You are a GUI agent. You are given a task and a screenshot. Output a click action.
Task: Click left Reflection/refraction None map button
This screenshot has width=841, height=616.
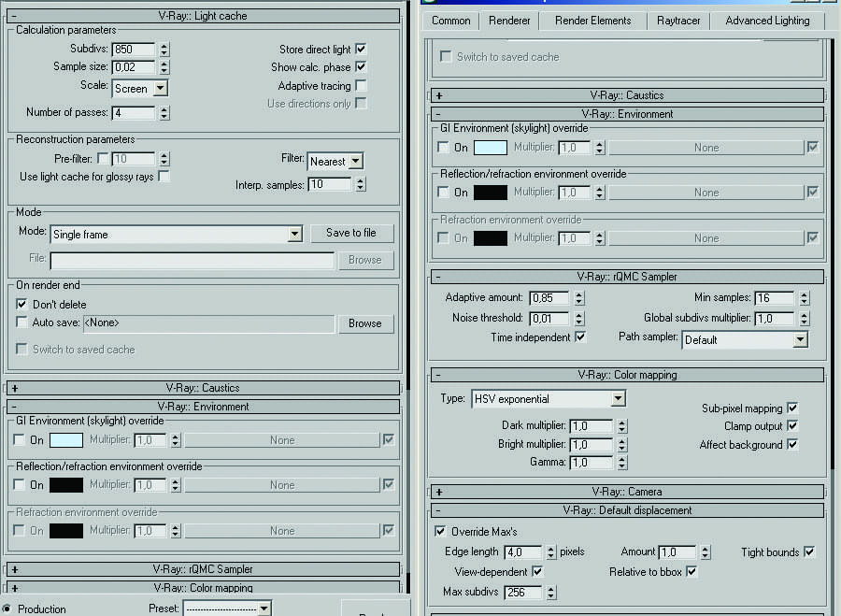click(282, 485)
